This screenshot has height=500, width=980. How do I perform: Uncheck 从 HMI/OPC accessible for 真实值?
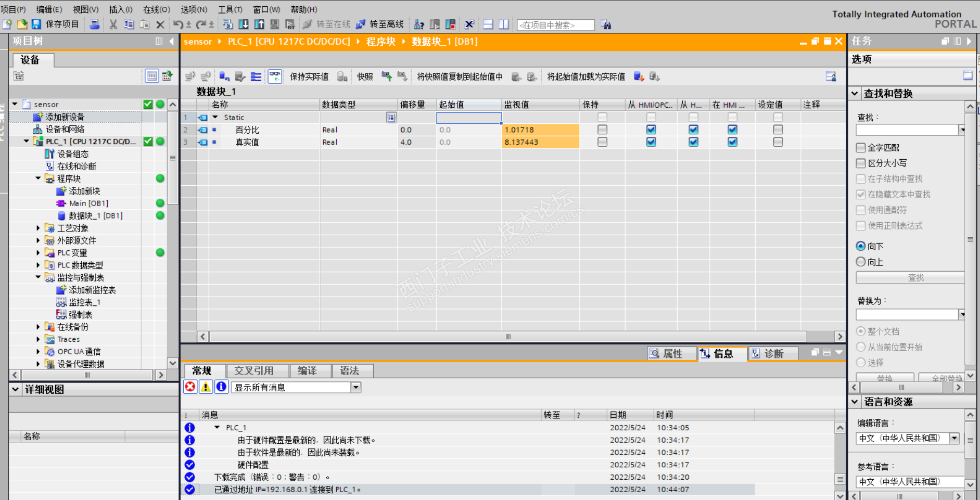pyautogui.click(x=651, y=142)
